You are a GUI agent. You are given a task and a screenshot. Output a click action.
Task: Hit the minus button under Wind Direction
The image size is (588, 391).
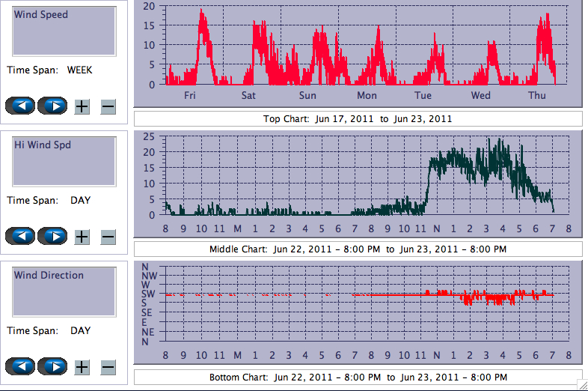pos(108,367)
